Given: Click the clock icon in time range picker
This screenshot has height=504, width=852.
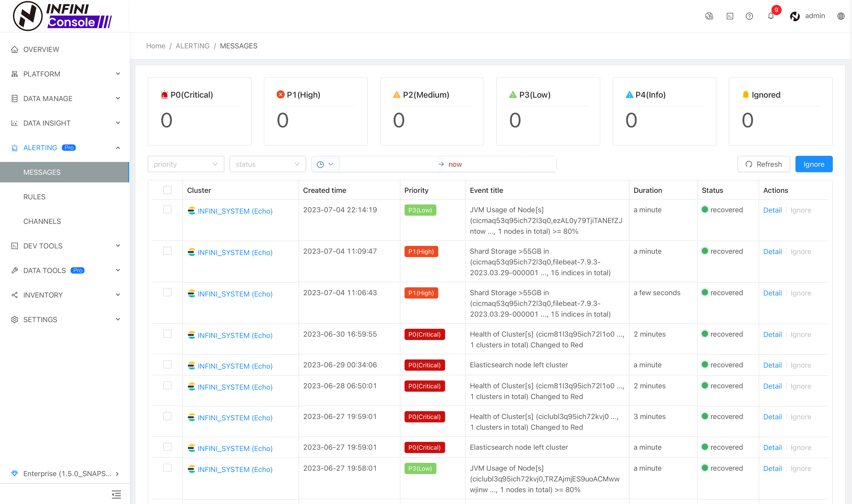Looking at the screenshot, I should coord(320,165).
